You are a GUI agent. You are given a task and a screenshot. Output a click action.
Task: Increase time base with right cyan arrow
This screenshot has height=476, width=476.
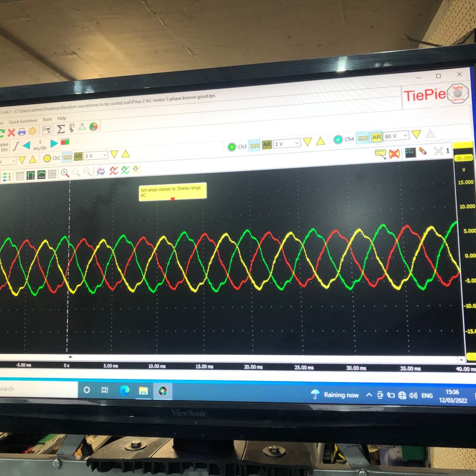pyautogui.click(x=54, y=143)
